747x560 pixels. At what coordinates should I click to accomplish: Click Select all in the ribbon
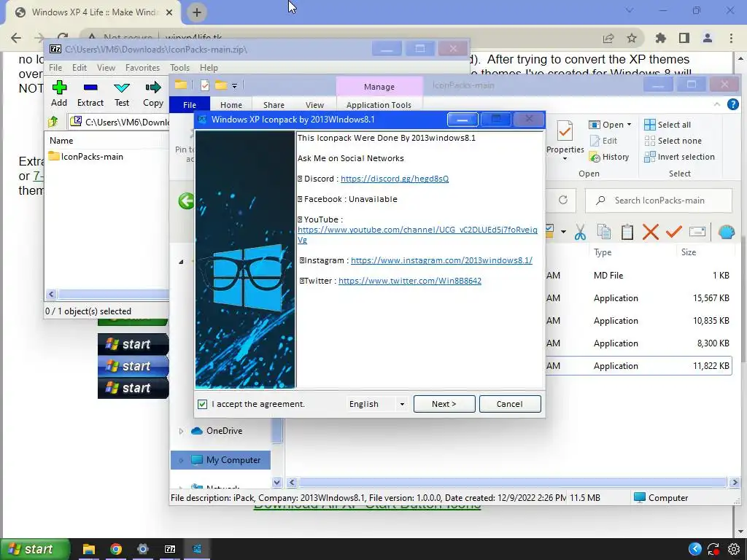coord(667,125)
